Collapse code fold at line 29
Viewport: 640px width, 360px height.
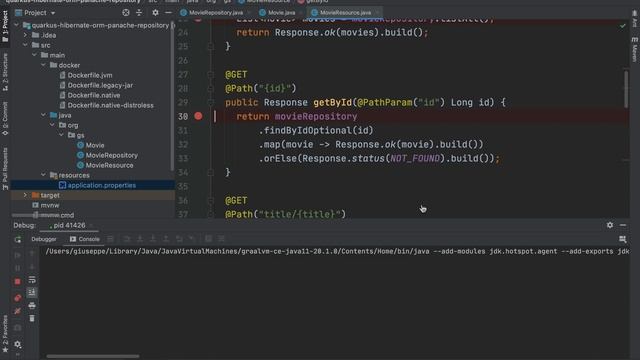[x=210, y=102]
